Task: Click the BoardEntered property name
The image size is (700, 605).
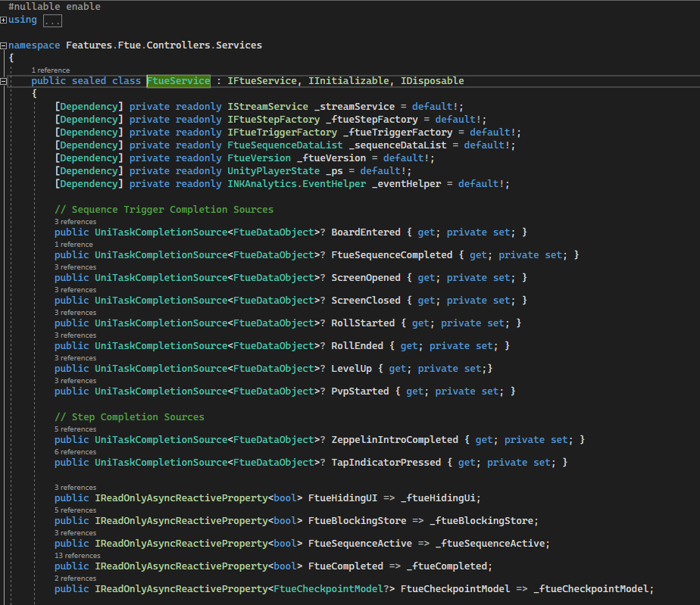Action: [x=366, y=232]
